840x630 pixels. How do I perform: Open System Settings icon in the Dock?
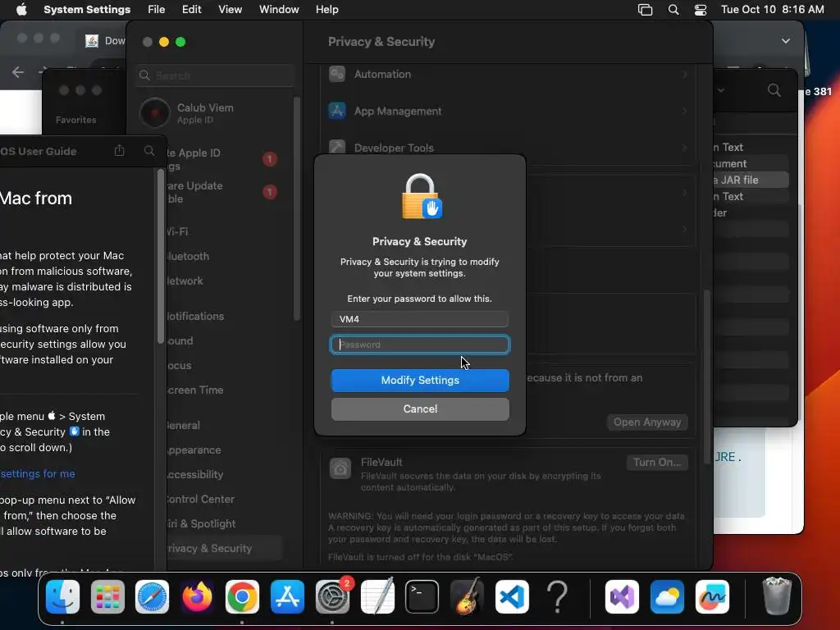tap(332, 596)
